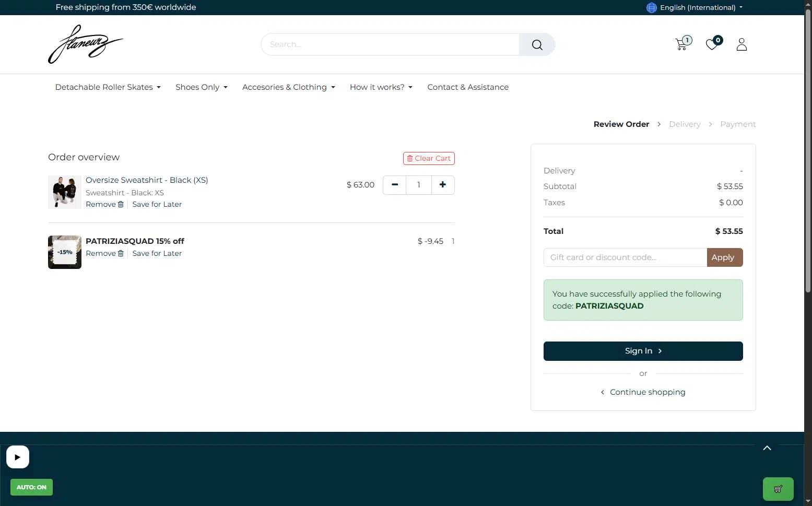Save PATRIZIASQUAD discount line for later

coord(157,253)
